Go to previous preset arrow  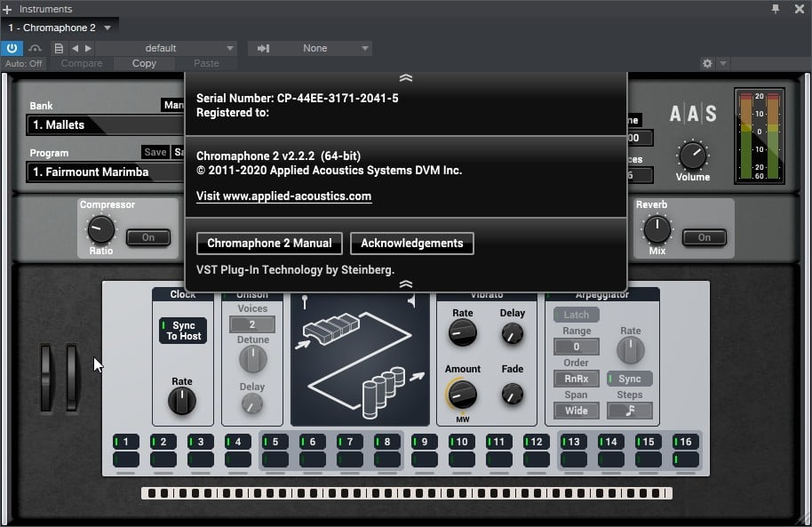point(76,48)
